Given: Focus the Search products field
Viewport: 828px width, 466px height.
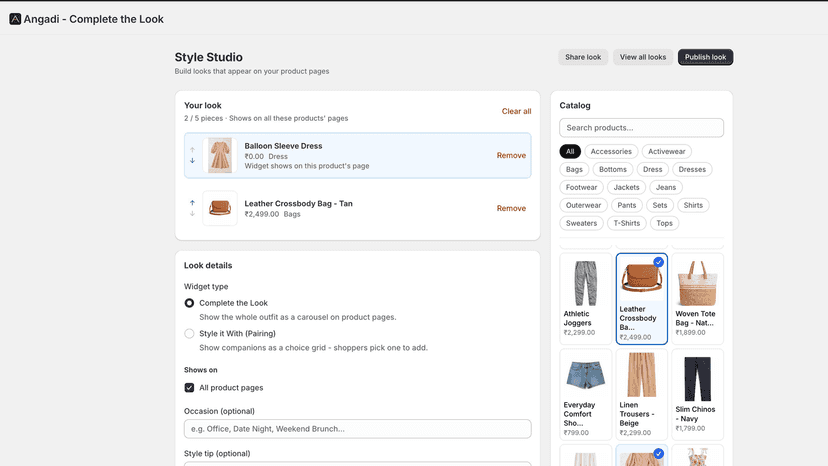Looking at the screenshot, I should (641, 128).
